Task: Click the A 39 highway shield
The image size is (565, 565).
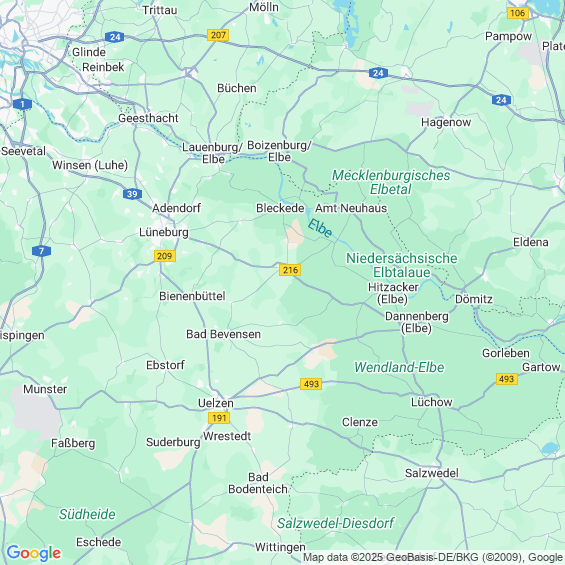Action: point(132,194)
